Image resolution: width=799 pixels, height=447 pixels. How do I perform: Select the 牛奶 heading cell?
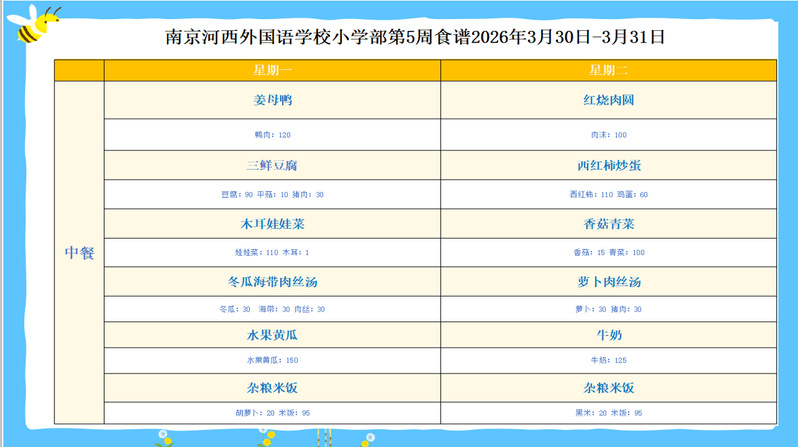[608, 335]
